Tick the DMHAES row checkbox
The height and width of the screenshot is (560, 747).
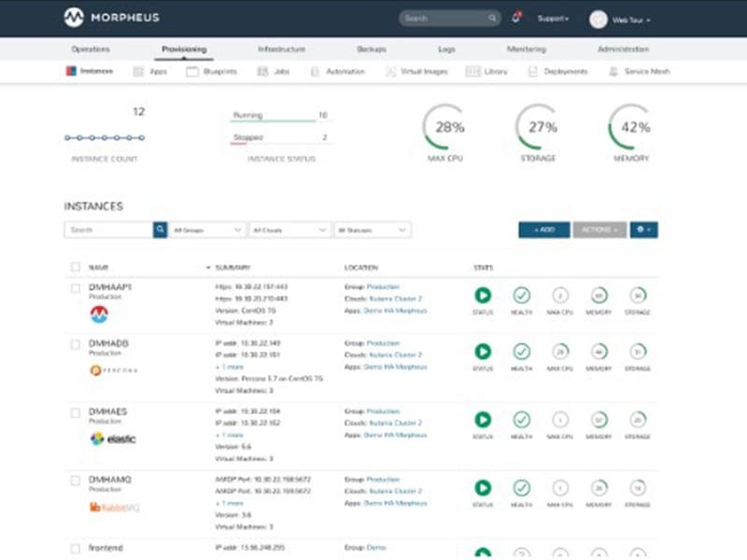click(x=76, y=412)
